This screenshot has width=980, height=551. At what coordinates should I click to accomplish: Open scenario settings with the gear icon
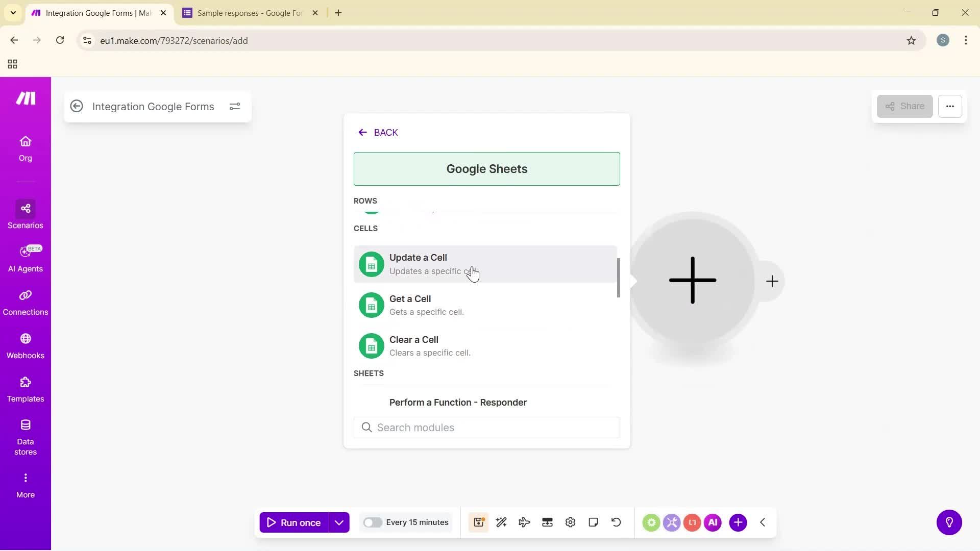[x=570, y=522]
